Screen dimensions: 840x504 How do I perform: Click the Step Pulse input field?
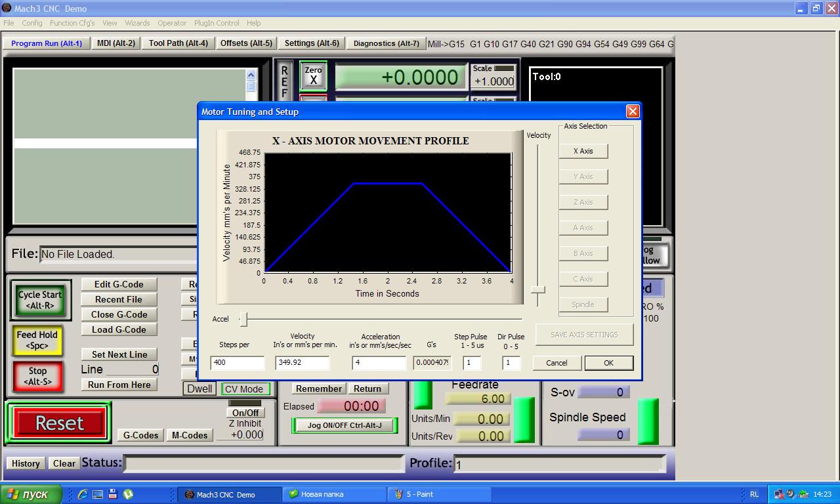pyautogui.click(x=472, y=363)
